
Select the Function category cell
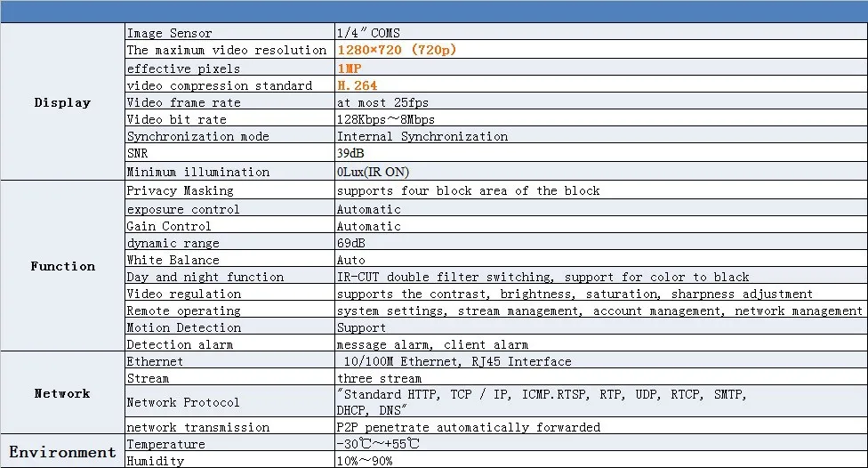[x=62, y=266]
